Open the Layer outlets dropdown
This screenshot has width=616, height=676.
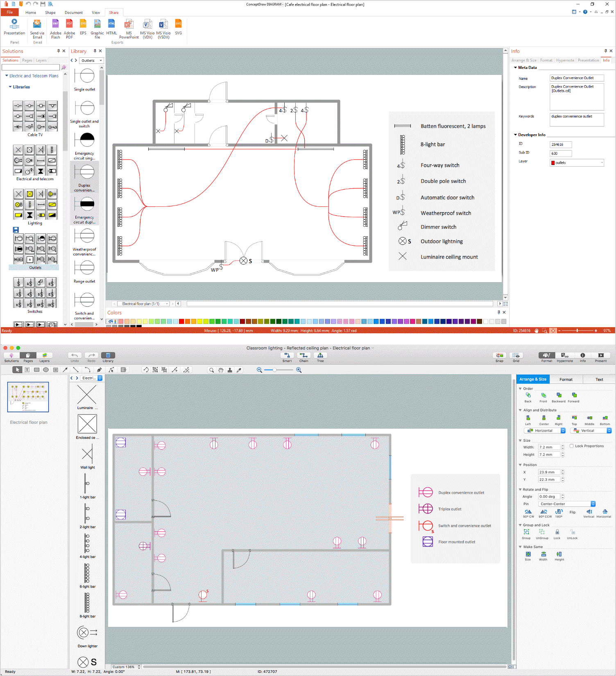click(x=577, y=163)
